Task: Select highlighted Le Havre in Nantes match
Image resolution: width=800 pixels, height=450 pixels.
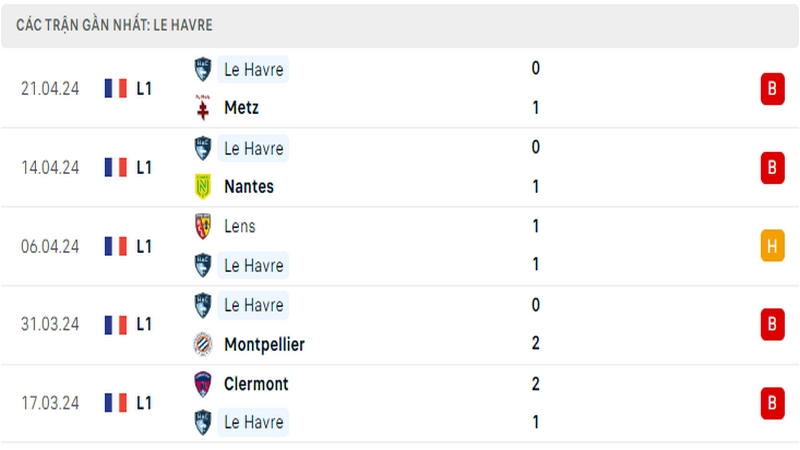Action: coord(253,148)
